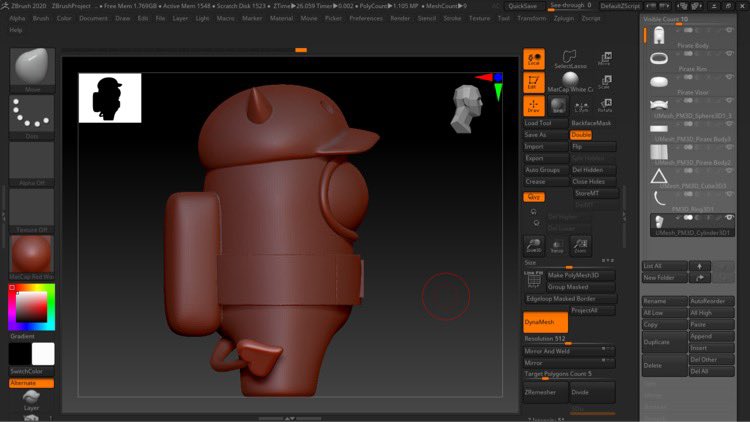Click the New Folder button

[x=664, y=278]
